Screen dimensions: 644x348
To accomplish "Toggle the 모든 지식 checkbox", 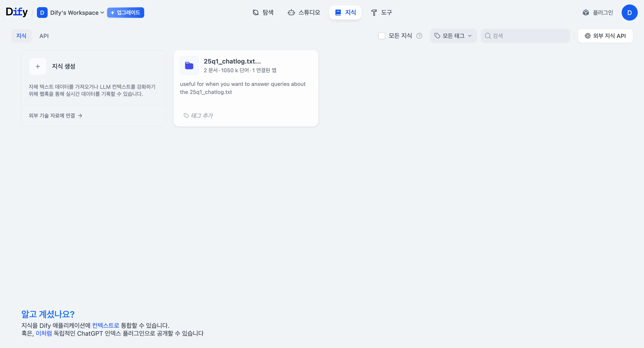I will (x=381, y=36).
